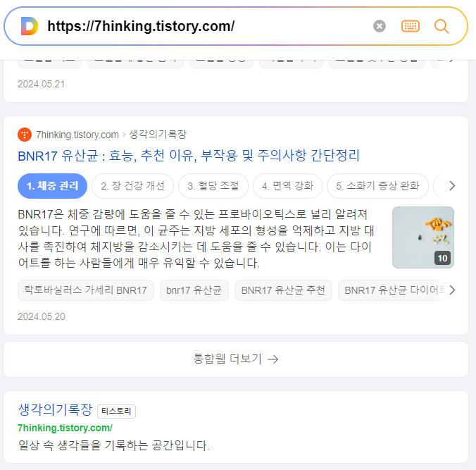
Task: Select the '5. 소화기 증상 완화' tab
Action: (377, 186)
